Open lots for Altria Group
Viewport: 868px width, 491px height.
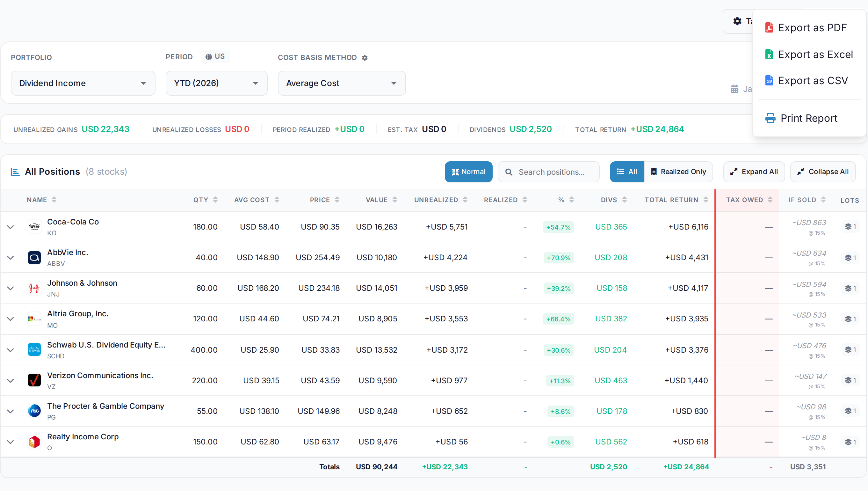tap(850, 319)
